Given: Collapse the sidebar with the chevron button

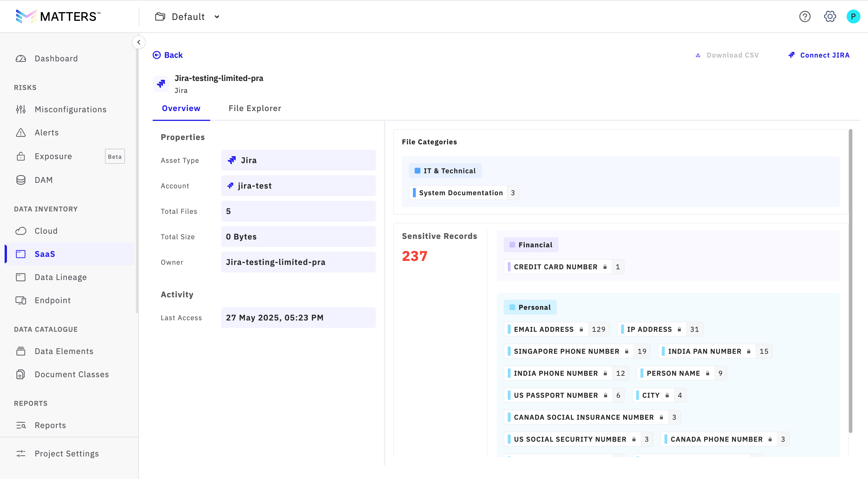Looking at the screenshot, I should (x=139, y=43).
